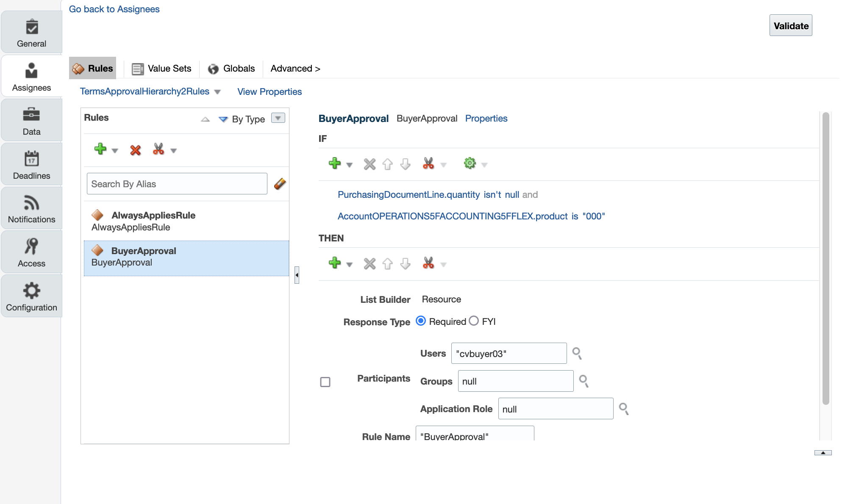
Task: Open the By Type filter dropdown
Action: [278, 118]
